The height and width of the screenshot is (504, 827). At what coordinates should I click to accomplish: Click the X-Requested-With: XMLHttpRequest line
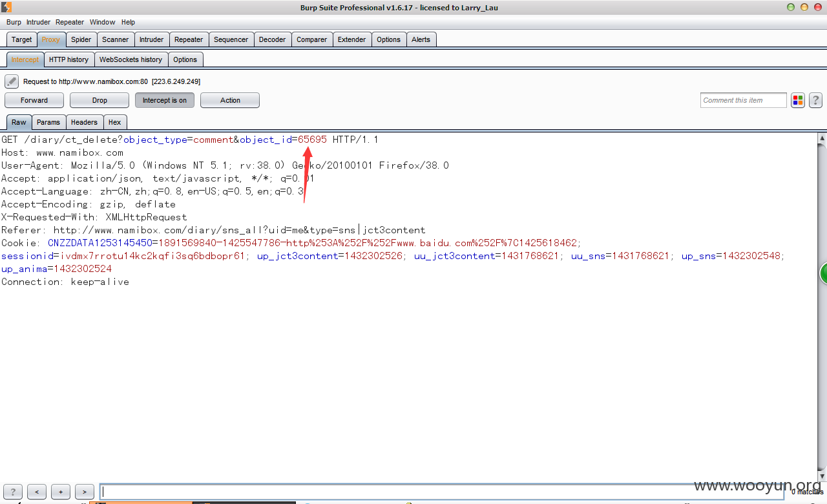(x=94, y=217)
